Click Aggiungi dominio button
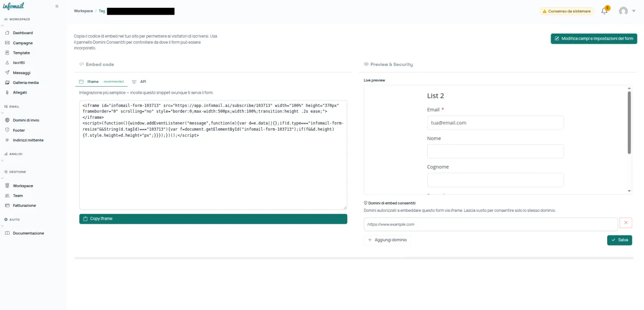The width and height of the screenshot is (644, 310). [x=387, y=240]
